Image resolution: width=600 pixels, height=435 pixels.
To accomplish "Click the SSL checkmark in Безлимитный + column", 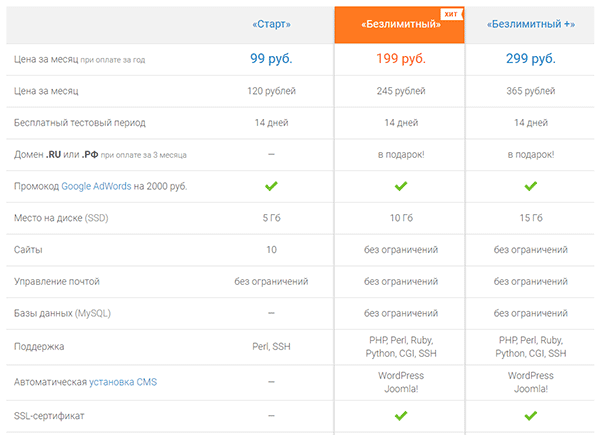I will tap(531, 415).
